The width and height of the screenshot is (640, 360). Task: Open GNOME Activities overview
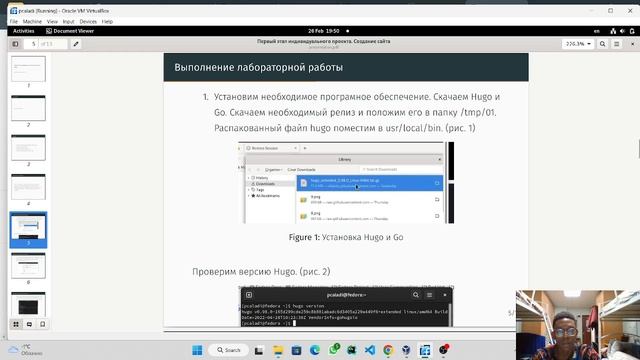24,31
